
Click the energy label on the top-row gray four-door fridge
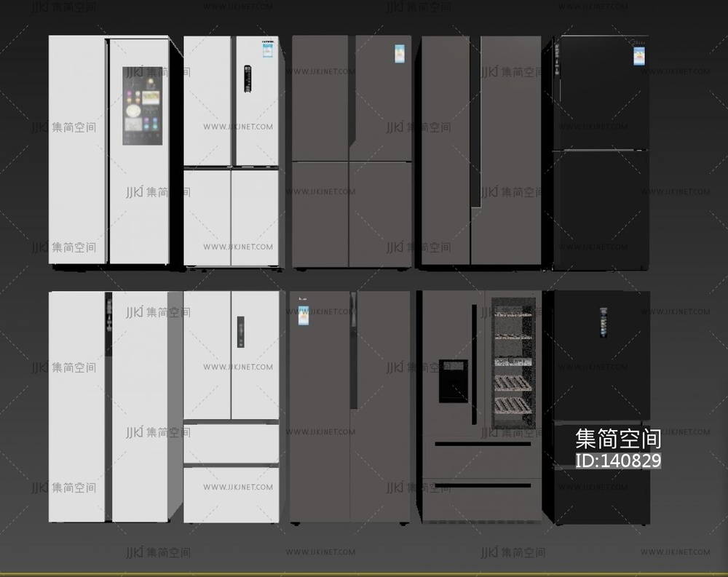[x=400, y=55]
